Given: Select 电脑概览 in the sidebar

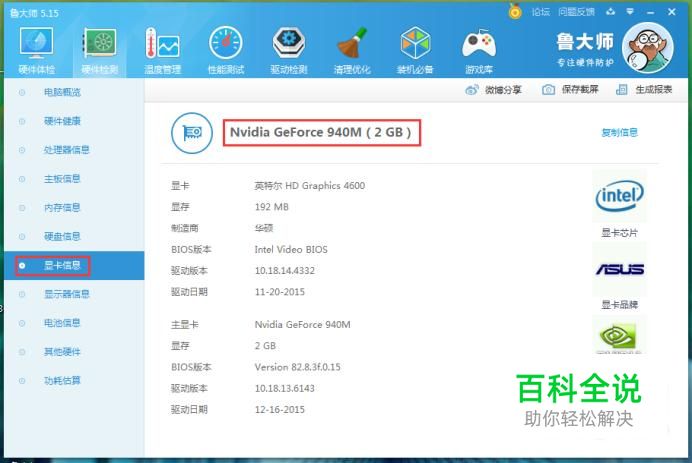Looking at the screenshot, I should (62, 92).
